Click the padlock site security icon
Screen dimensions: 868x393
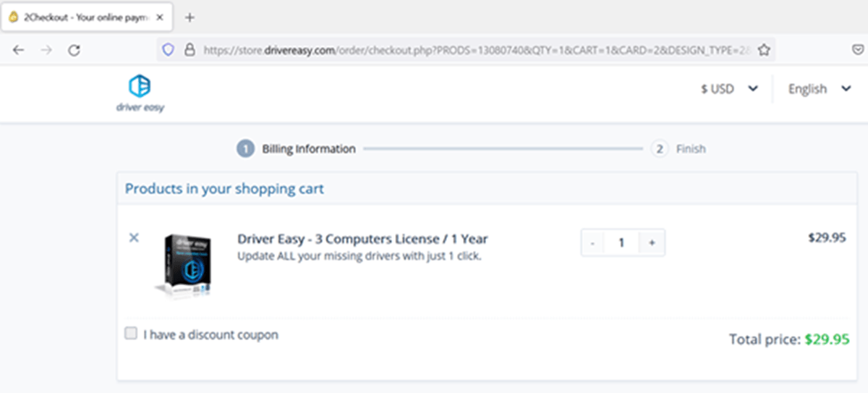190,50
